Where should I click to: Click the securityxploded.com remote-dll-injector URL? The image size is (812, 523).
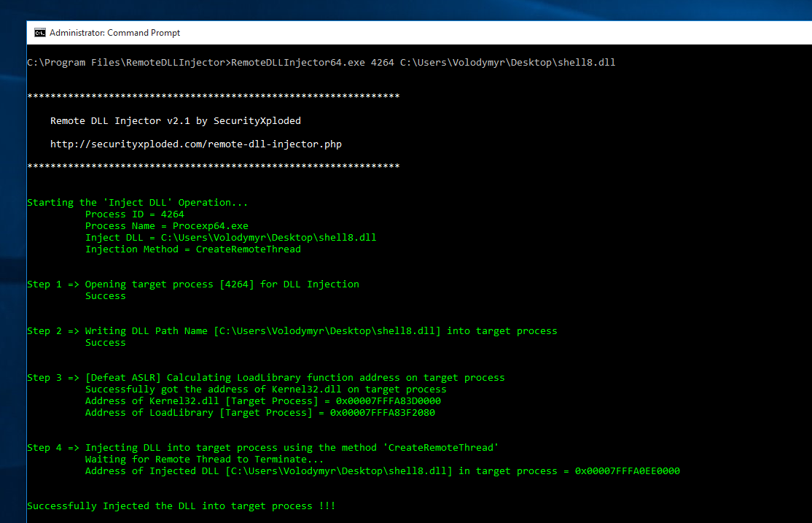(196, 144)
